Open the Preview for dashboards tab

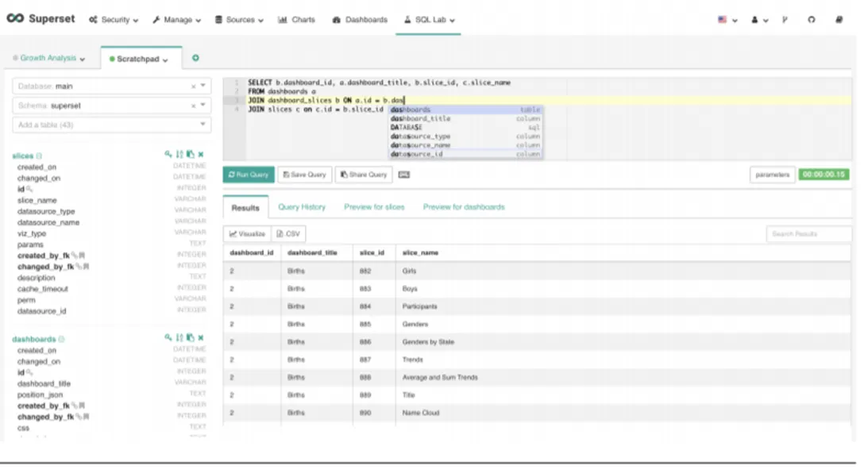464,207
